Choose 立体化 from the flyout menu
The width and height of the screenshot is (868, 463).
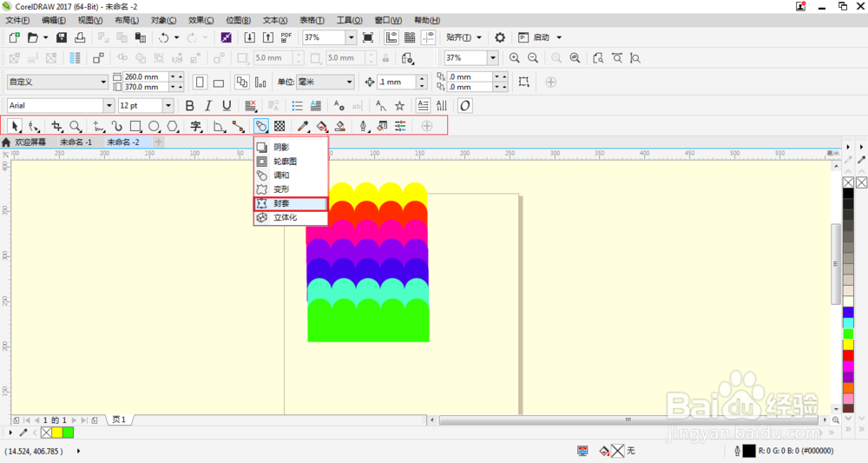point(291,218)
